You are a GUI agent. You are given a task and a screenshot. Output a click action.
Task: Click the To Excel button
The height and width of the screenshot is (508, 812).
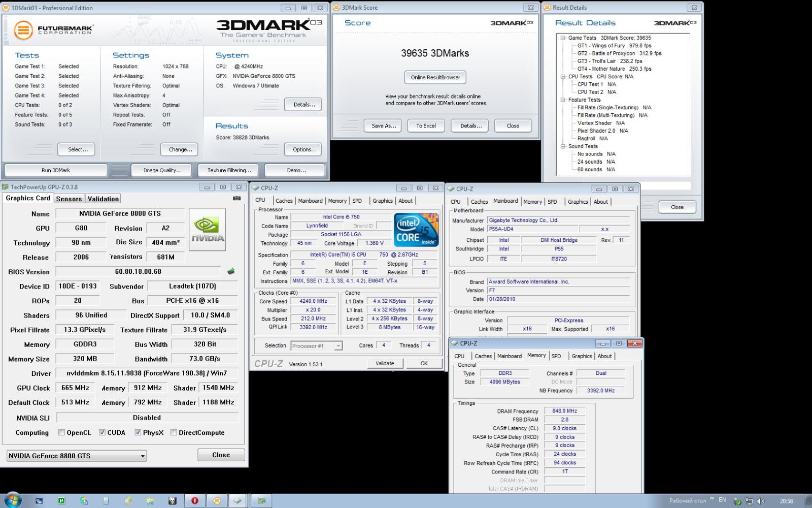coord(426,125)
